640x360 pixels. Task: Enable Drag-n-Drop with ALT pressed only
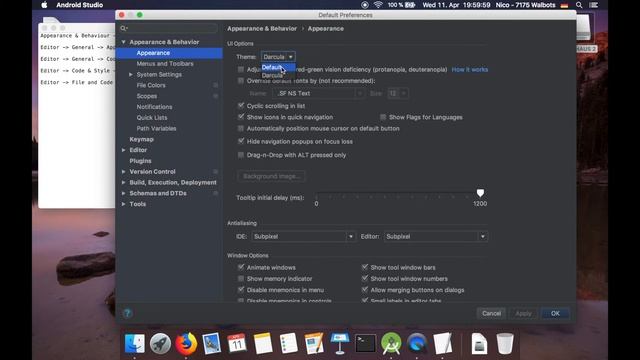tap(241, 155)
